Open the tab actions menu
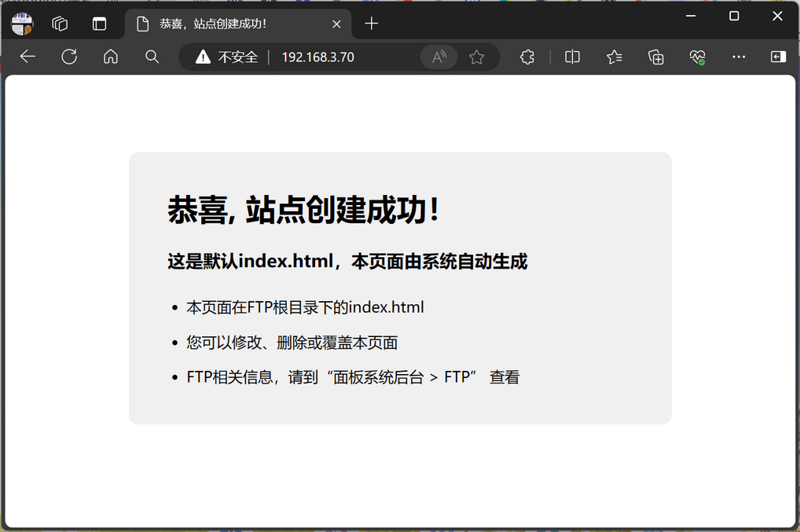 click(99, 24)
